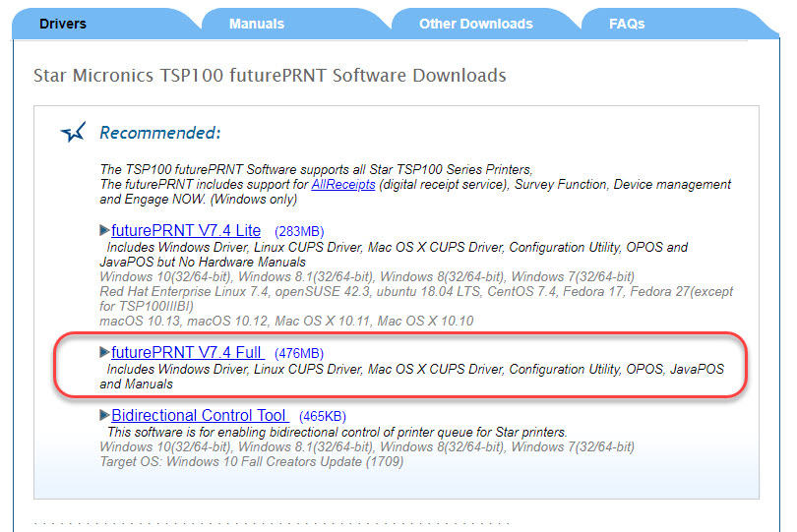Switch to the Drivers tab
This screenshot has height=532, width=797.
coord(63,24)
